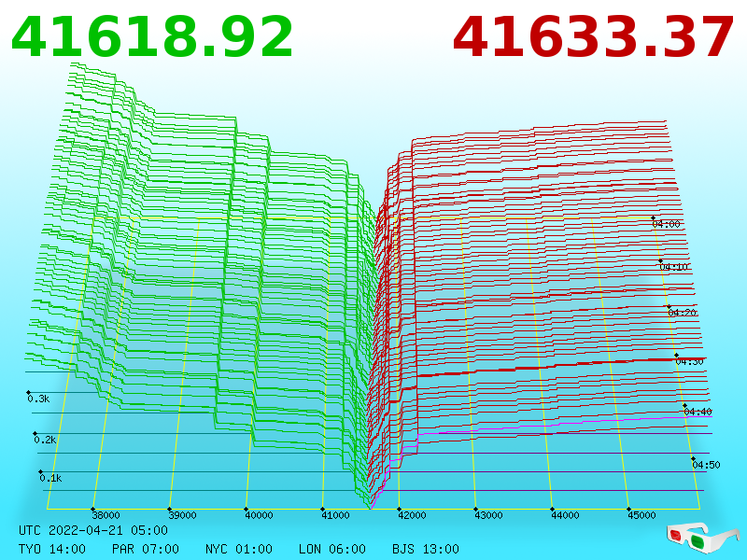Select the green bid price 41618.92
Image resolution: width=747 pixels, height=560 pixels.
[152, 37]
